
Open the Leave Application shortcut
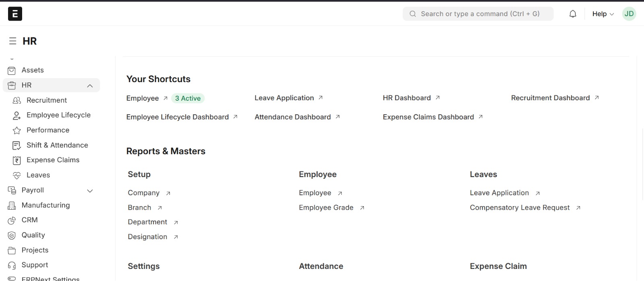[x=284, y=98]
